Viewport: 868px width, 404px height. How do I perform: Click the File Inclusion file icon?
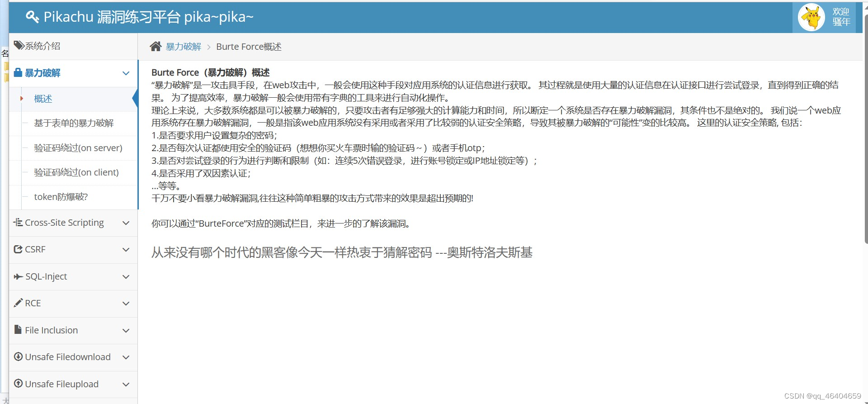click(x=18, y=329)
